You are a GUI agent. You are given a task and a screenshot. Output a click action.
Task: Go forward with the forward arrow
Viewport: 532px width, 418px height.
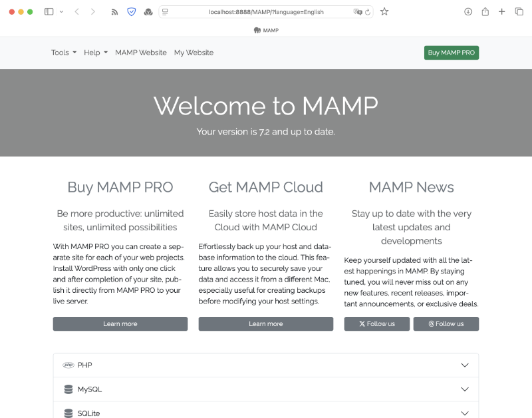click(x=92, y=12)
